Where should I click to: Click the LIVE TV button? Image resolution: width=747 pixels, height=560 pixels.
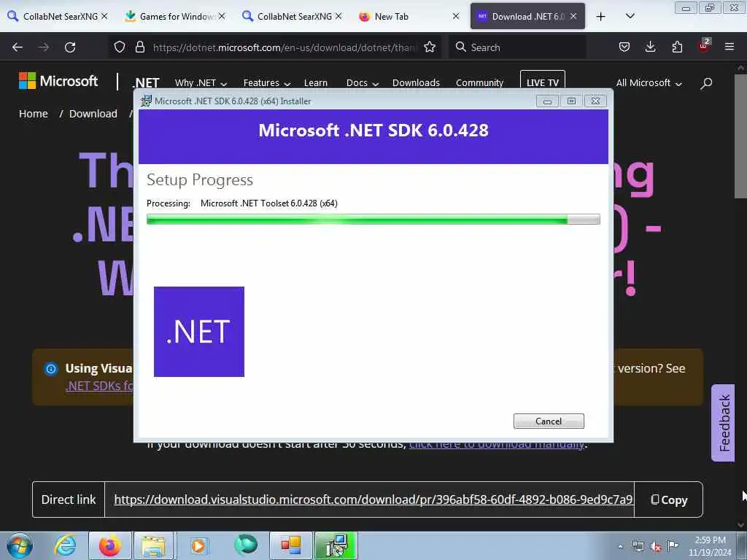pos(543,82)
